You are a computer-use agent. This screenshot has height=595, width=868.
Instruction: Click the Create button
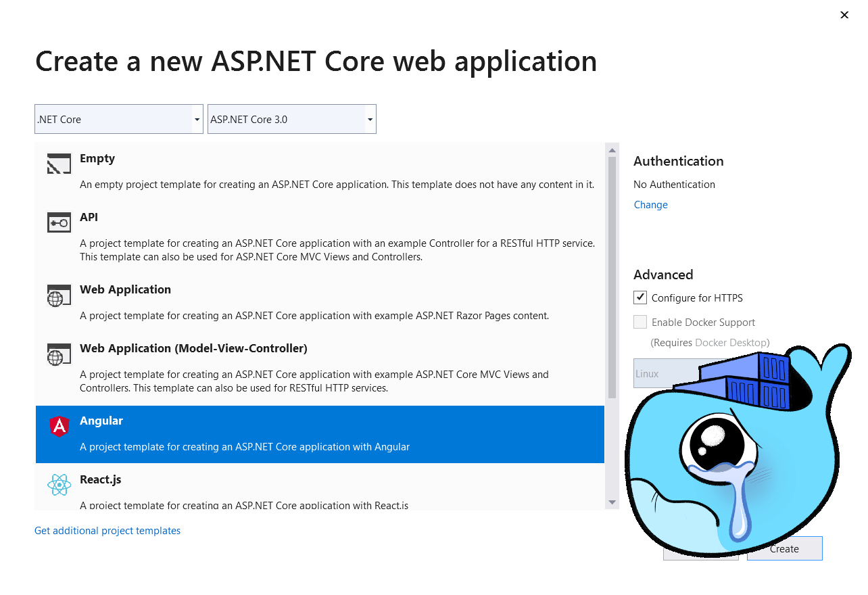click(x=784, y=548)
